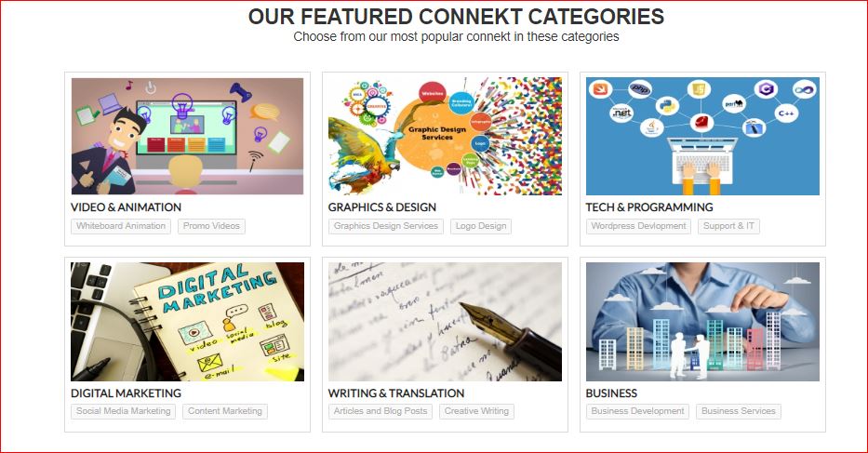This screenshot has width=868, height=453.
Task: Choose the Graphics Design Services tag
Action: [386, 226]
